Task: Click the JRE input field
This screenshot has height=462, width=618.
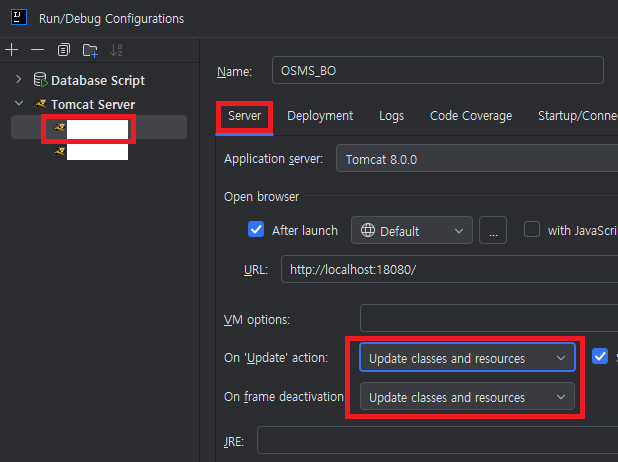Action: point(437,440)
